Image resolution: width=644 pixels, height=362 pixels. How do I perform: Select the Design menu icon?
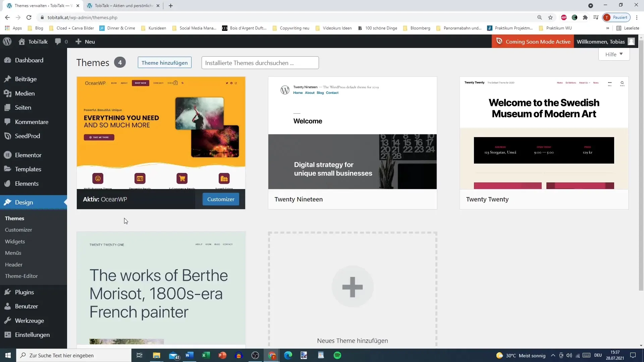click(8, 202)
